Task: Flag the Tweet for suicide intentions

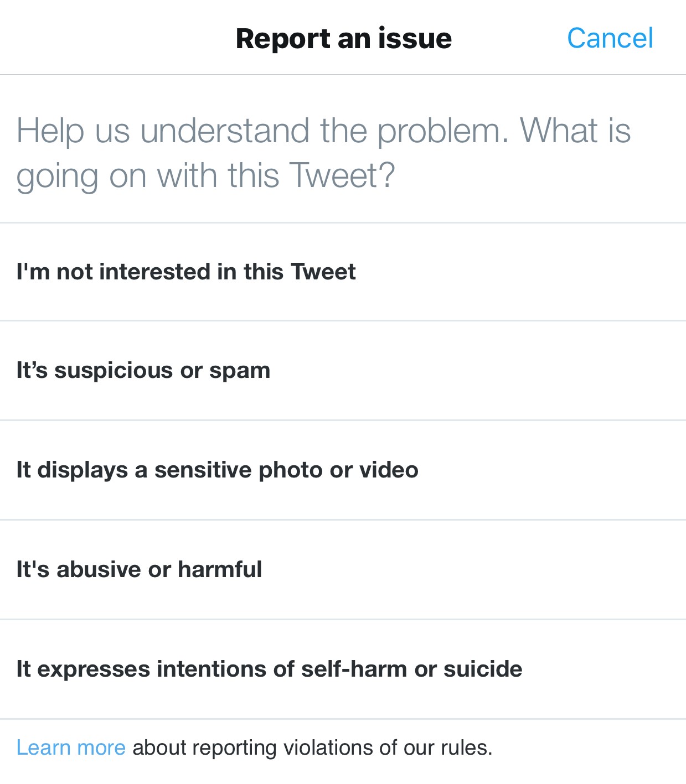Action: click(269, 669)
